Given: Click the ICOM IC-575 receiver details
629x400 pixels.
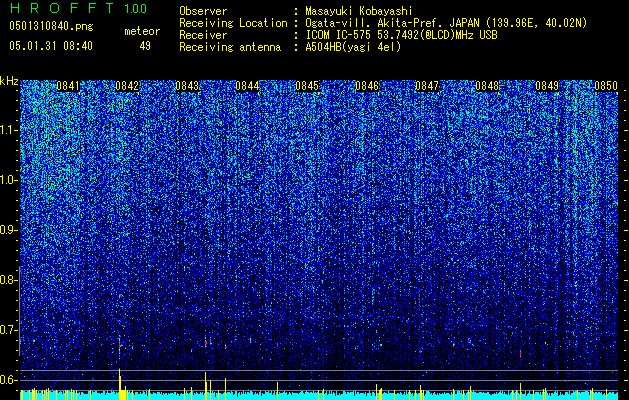Looking at the screenshot, I should (402, 35).
